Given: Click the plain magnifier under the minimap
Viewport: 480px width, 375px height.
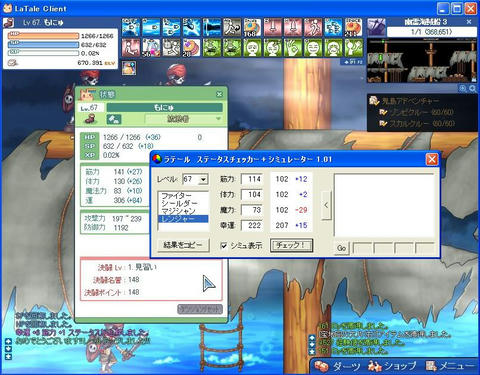Looking at the screenshot, I should click(x=473, y=89).
